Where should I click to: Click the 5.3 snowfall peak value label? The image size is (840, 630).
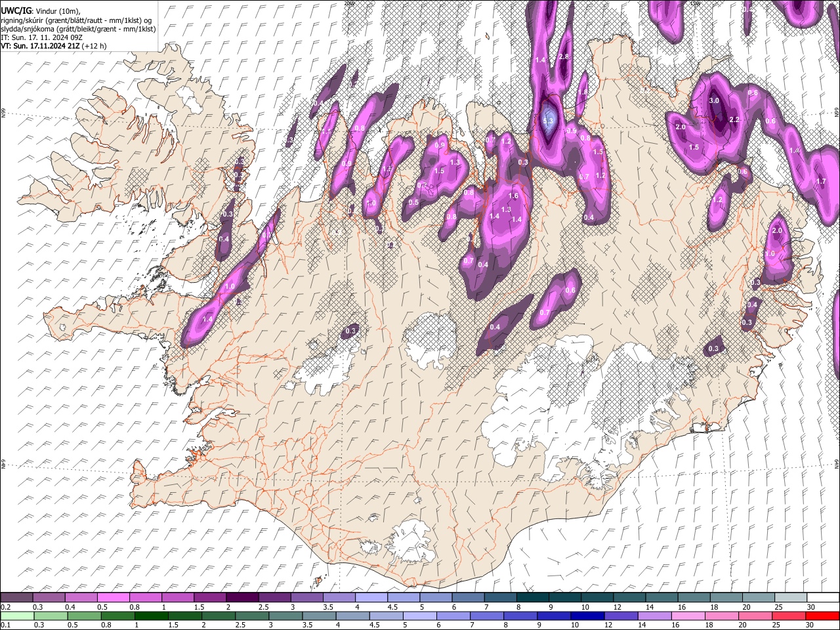[549, 121]
